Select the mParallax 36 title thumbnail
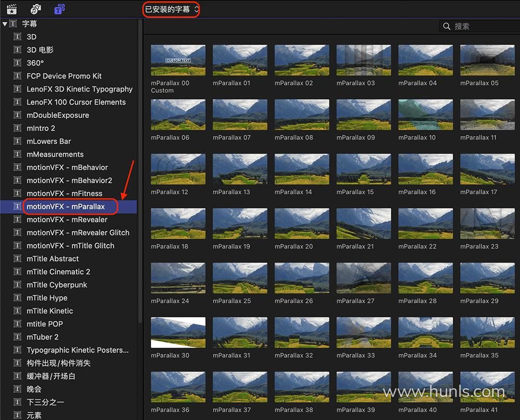The width and height of the screenshot is (520, 420). pyautogui.click(x=178, y=387)
